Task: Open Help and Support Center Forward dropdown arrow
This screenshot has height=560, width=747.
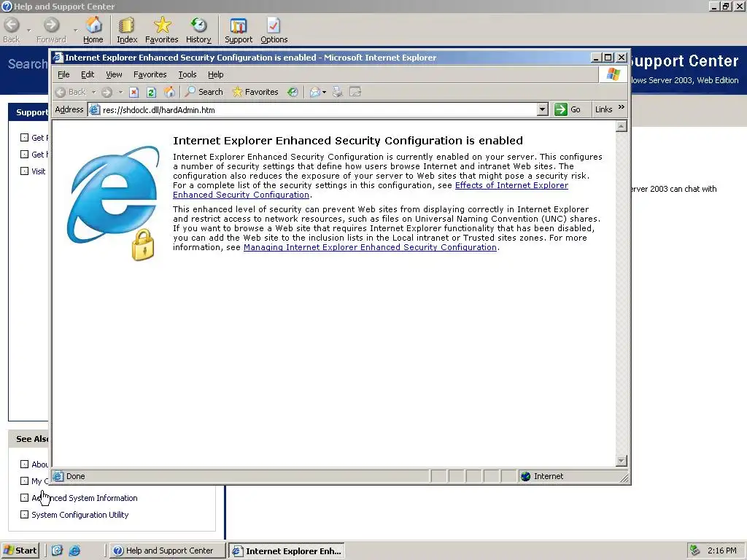Action: (75, 31)
